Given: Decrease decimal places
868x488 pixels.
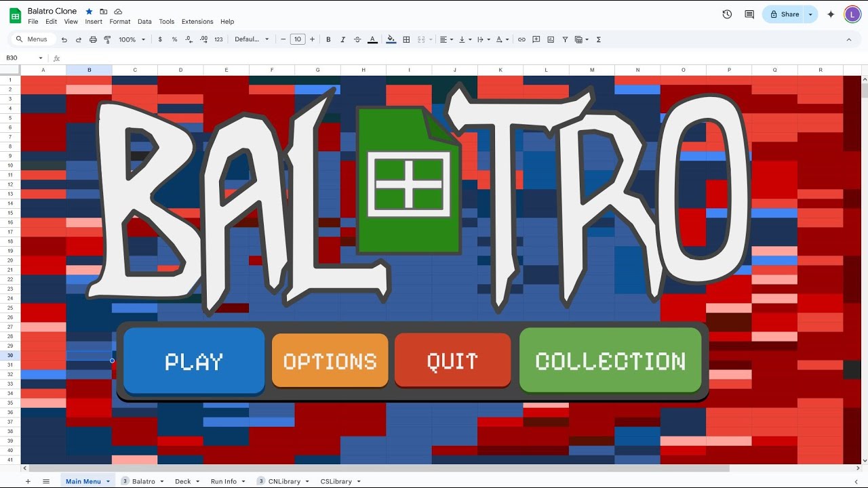Looking at the screenshot, I should coord(189,39).
